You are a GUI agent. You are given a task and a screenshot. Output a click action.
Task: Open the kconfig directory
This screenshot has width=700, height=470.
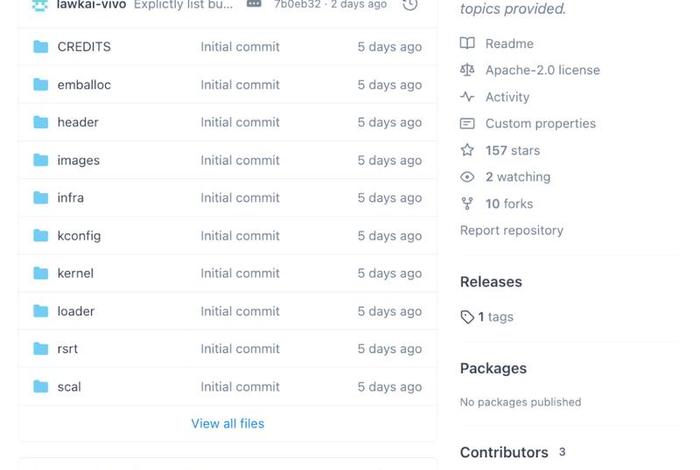(79, 236)
